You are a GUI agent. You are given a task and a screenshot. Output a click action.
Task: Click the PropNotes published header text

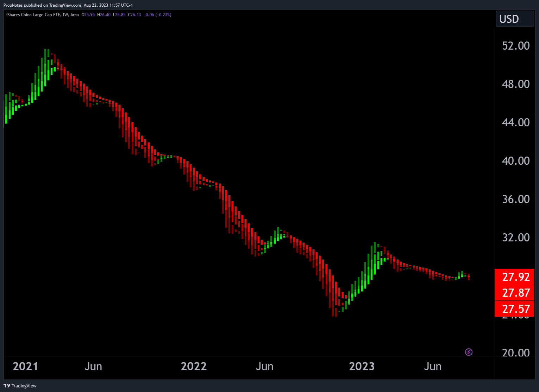[68, 5]
